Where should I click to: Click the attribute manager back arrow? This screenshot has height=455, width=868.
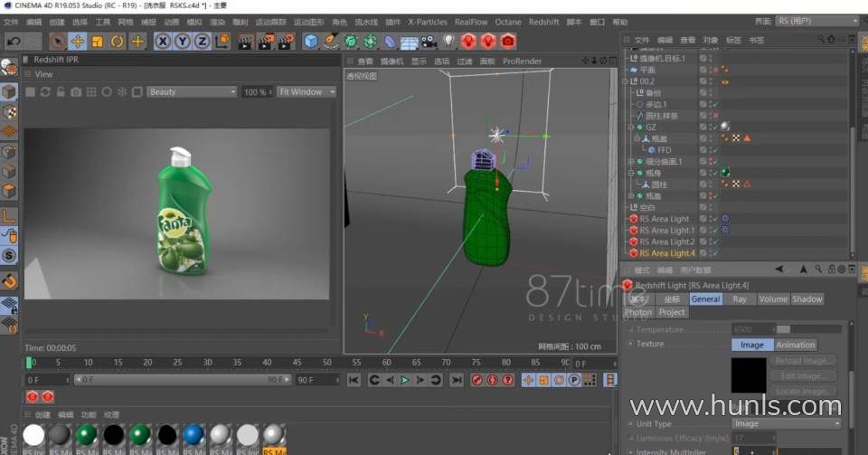tap(778, 270)
